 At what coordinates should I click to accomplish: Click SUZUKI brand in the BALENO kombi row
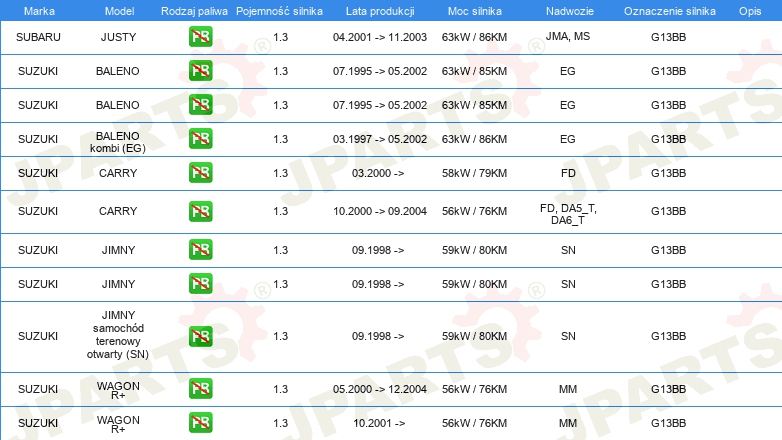click(x=38, y=139)
